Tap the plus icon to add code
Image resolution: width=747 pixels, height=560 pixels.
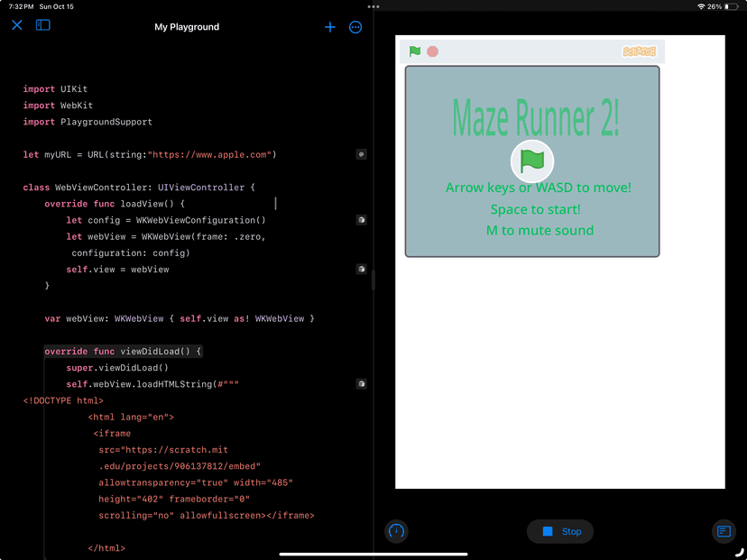pos(330,27)
